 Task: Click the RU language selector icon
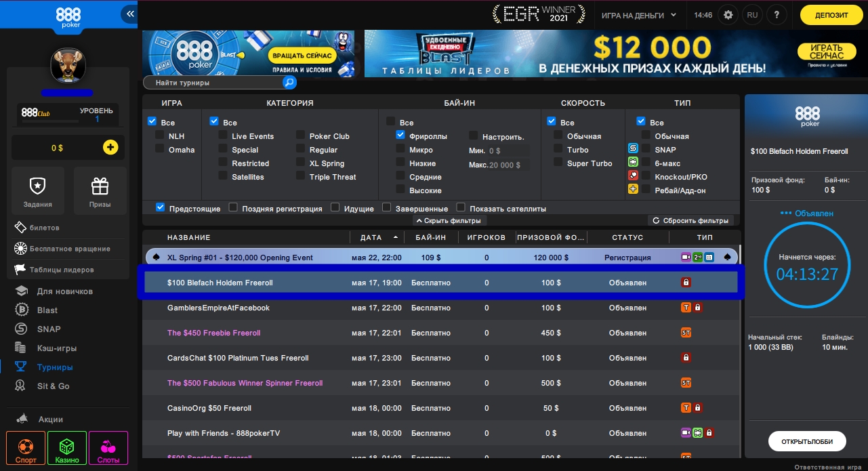pyautogui.click(x=751, y=14)
